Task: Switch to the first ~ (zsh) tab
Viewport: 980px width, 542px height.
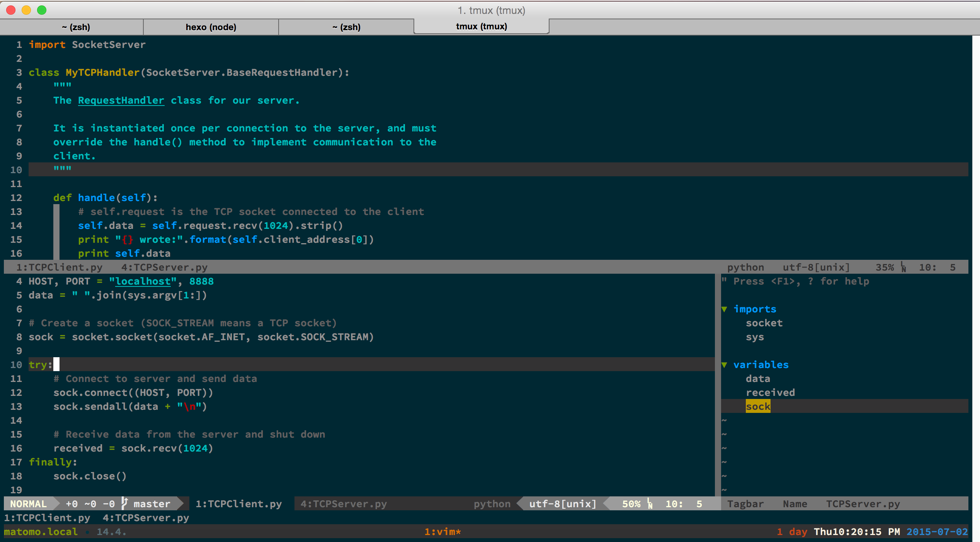Action: click(x=76, y=27)
